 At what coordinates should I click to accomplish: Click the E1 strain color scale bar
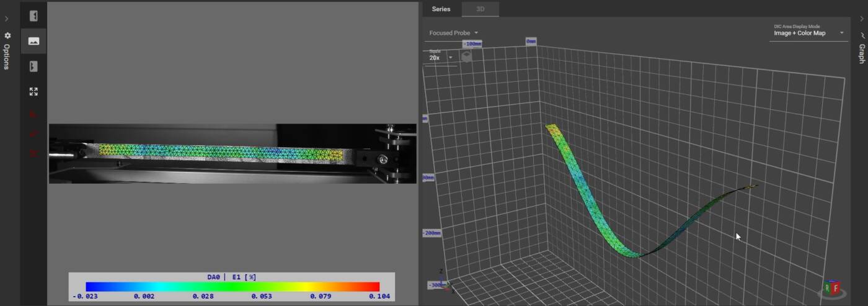click(x=232, y=287)
